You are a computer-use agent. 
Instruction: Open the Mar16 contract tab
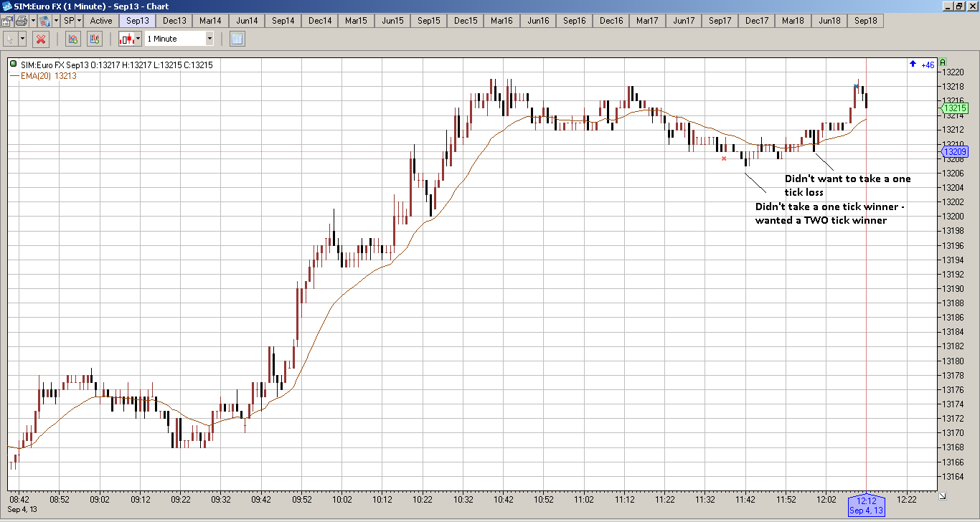coord(501,21)
